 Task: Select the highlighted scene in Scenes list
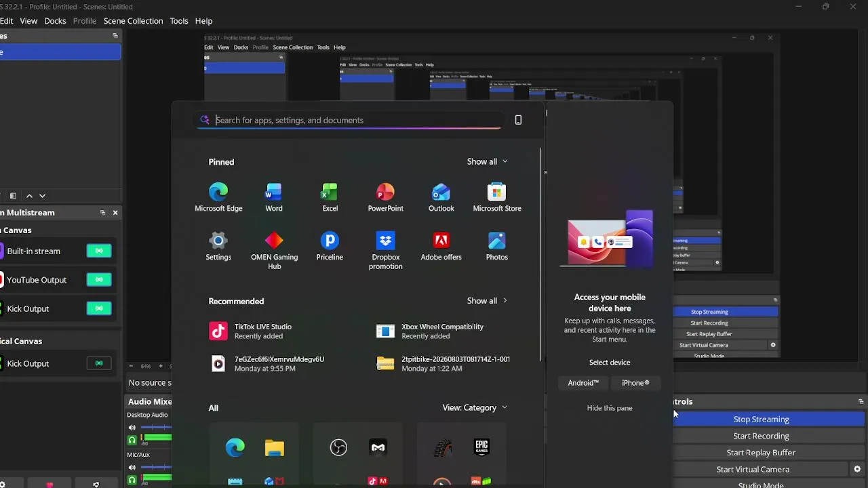click(60, 52)
